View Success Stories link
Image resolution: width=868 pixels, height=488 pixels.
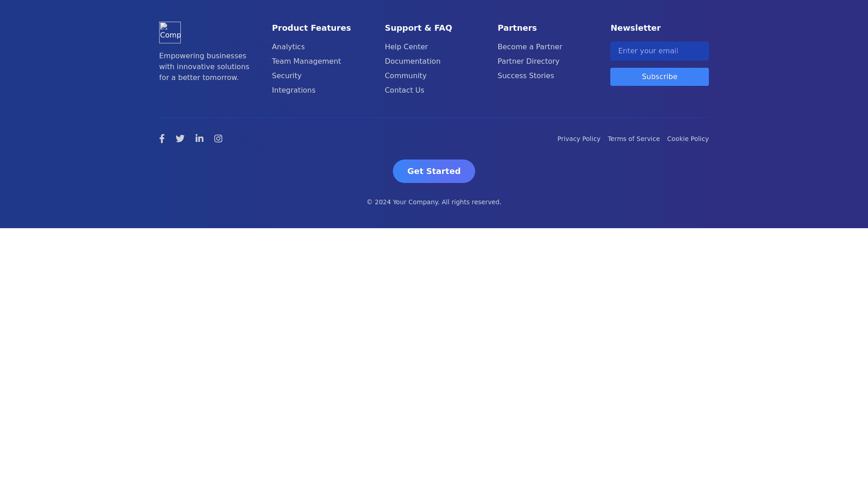coord(525,76)
